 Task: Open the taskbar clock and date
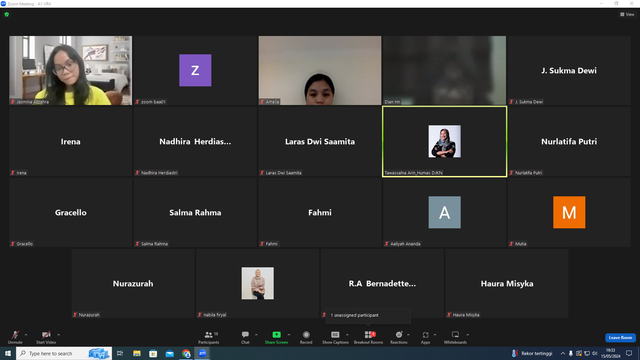click(611, 353)
